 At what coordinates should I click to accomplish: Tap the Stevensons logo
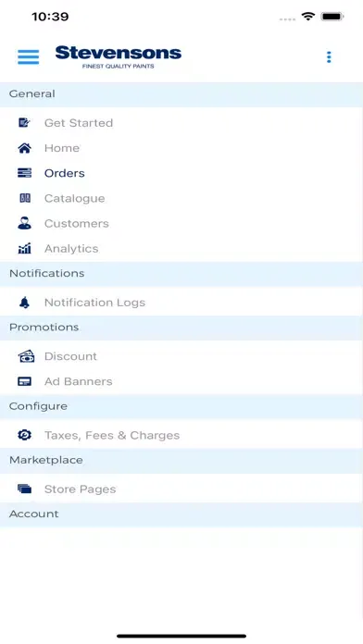coord(119,57)
